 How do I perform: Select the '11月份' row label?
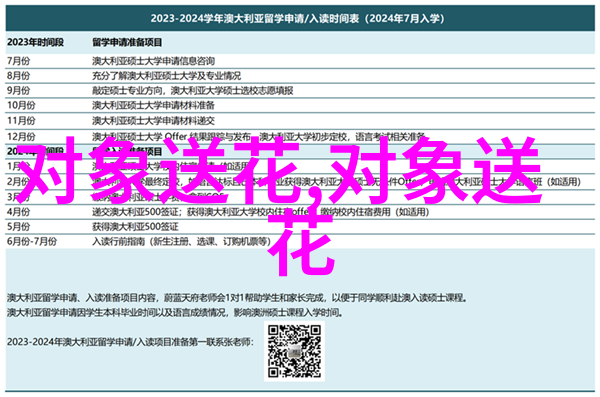21,121
